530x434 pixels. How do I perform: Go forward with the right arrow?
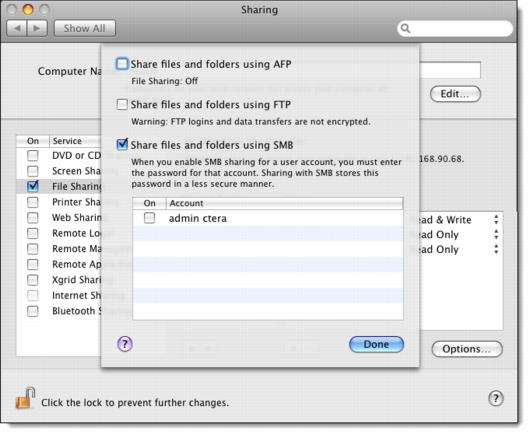click(37, 28)
